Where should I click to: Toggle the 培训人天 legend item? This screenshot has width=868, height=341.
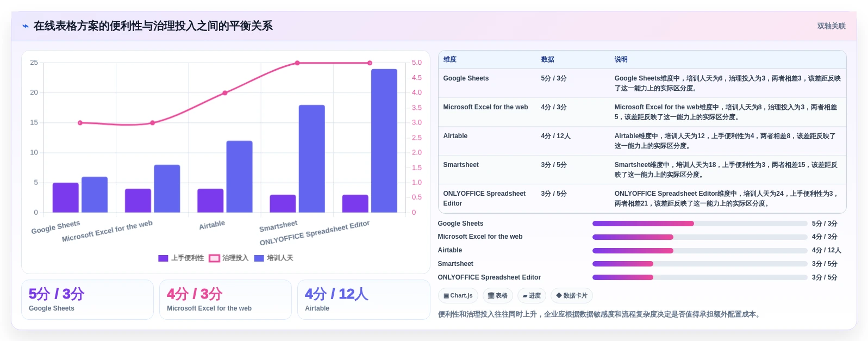[273, 258]
